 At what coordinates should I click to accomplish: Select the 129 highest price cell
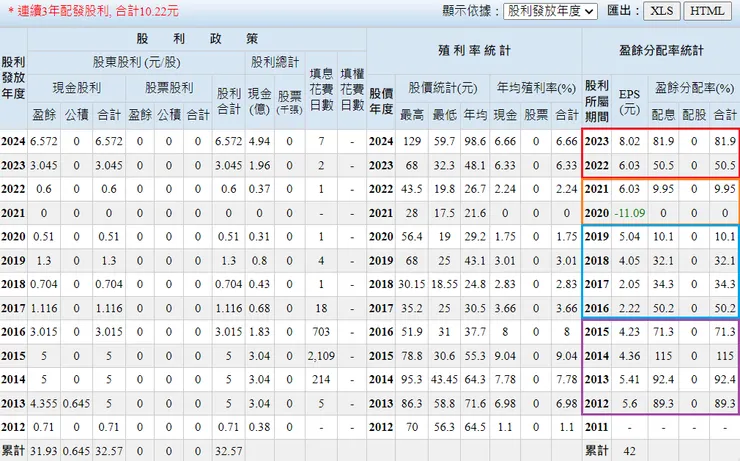[412, 142]
